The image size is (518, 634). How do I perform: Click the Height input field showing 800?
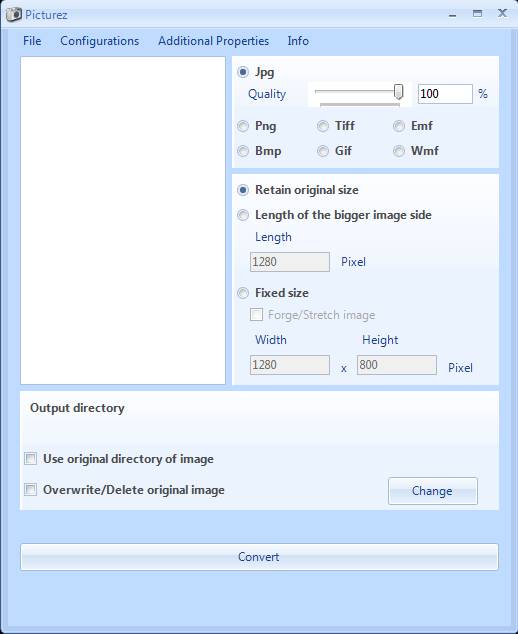coord(396,365)
